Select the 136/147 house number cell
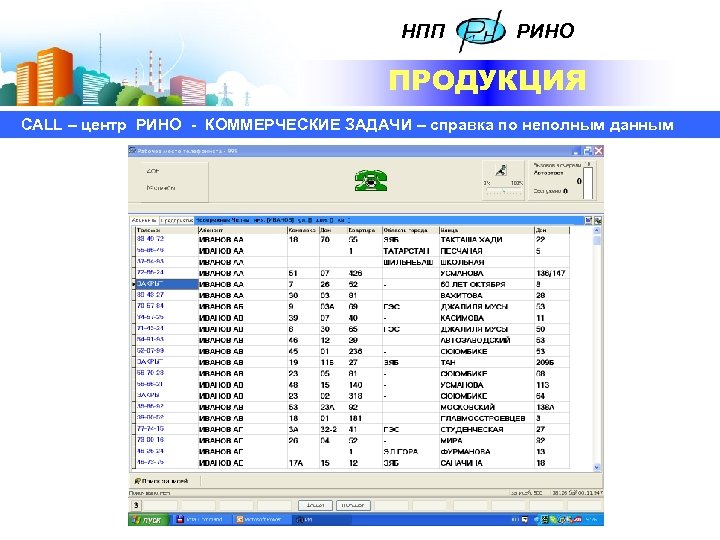This screenshot has height=540, width=720. 551,273
